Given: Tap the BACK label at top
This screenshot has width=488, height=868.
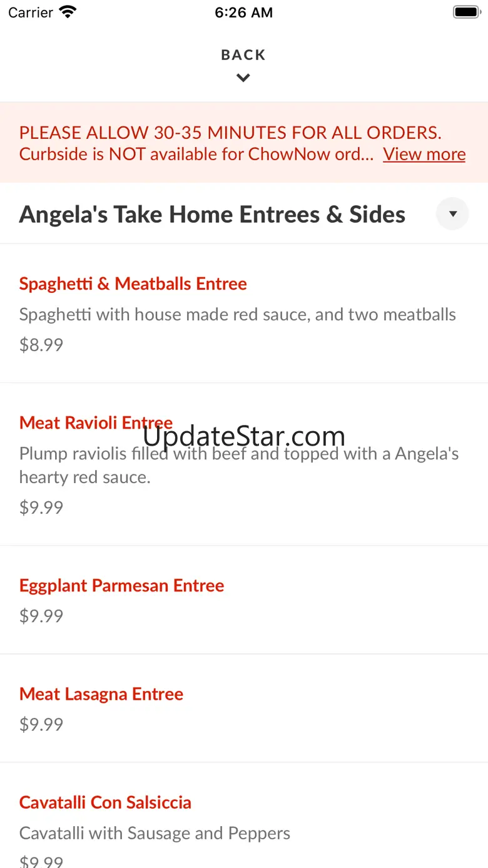Looking at the screenshot, I should coord(243,55).
